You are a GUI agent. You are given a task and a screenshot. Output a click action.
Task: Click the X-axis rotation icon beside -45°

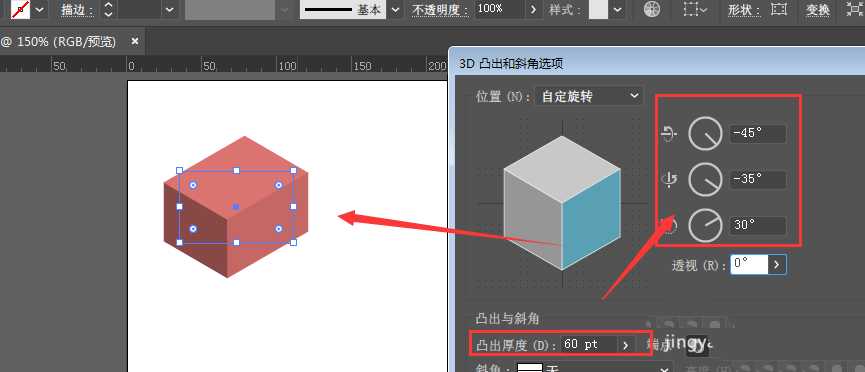[x=669, y=134]
